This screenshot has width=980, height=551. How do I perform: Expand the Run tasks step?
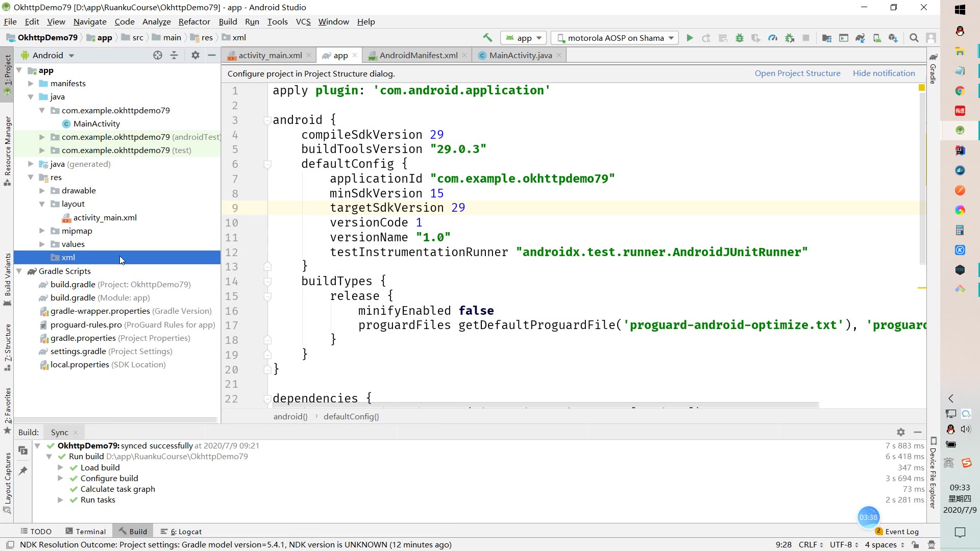[60, 499]
